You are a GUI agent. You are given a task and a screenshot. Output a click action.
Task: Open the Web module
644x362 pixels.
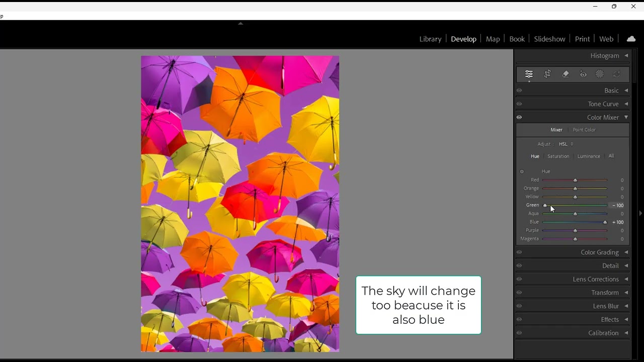[606, 39]
